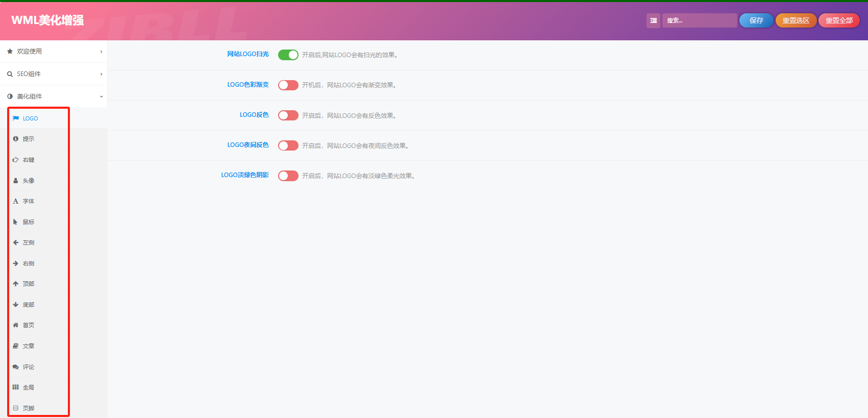Click the cursor icon beside 鼠标
The width and height of the screenshot is (868, 418).
16,222
